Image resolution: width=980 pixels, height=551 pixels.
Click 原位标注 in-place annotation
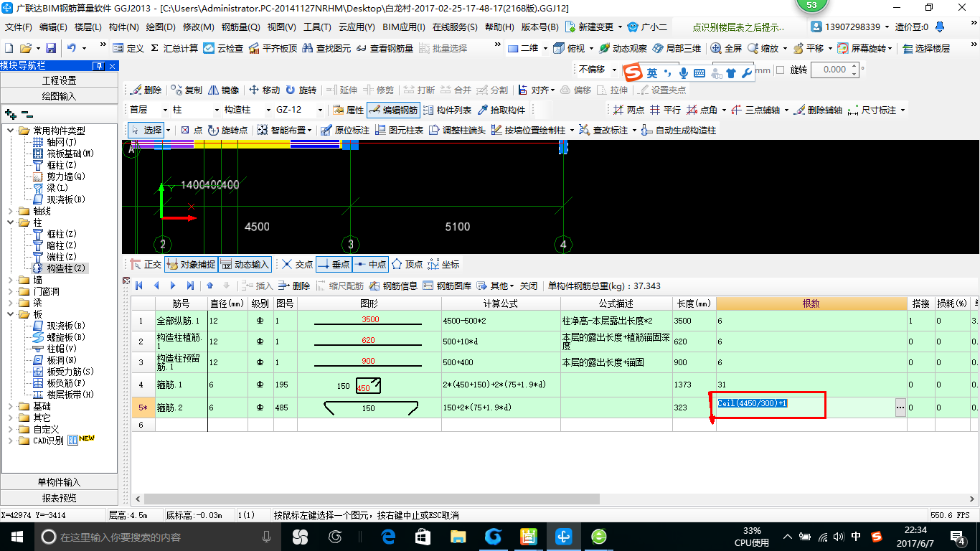[x=345, y=130]
